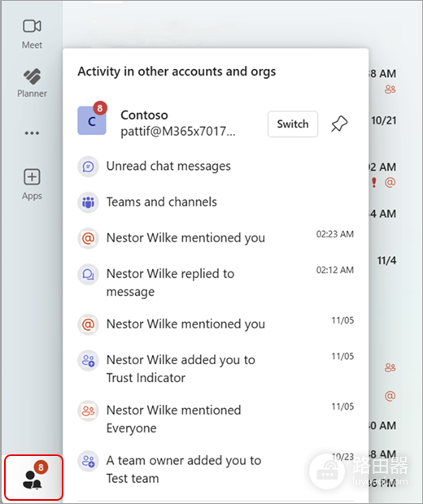Click the Teams and channels people icon
Viewport: 423px width, 504px height.
tap(88, 202)
